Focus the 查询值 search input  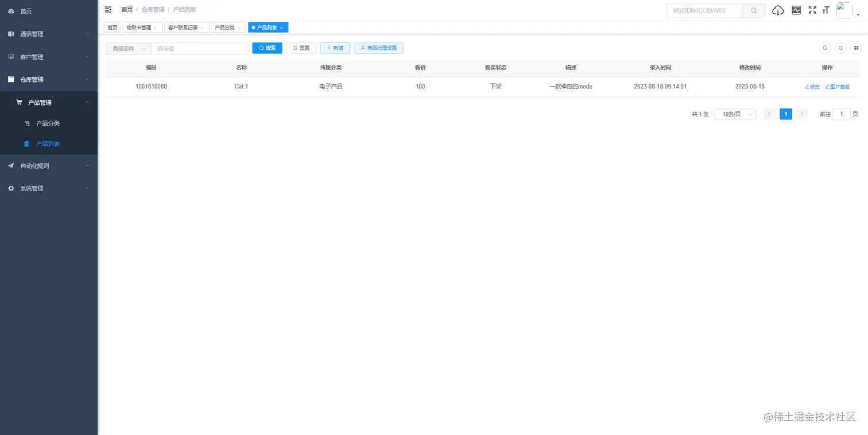(x=200, y=49)
